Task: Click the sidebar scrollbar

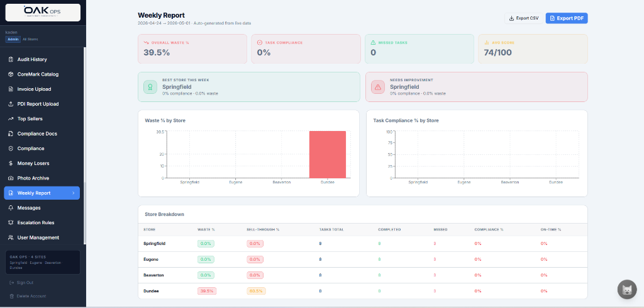Action: (85, 146)
